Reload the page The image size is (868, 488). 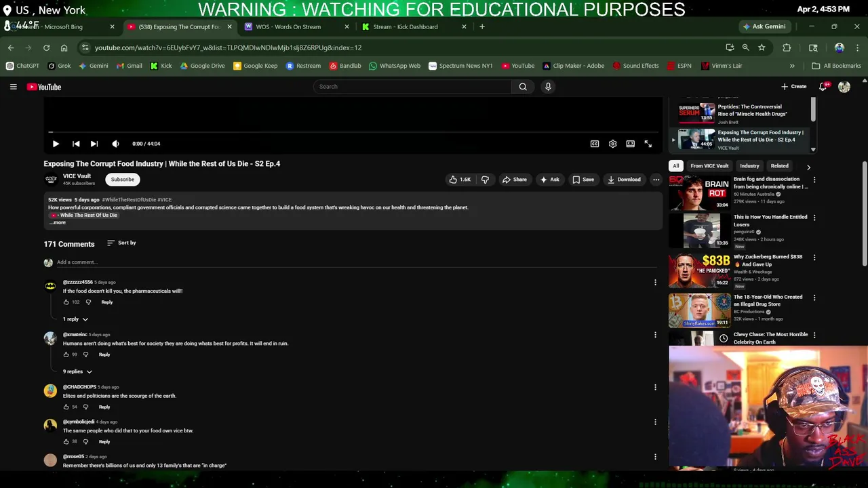tap(46, 48)
